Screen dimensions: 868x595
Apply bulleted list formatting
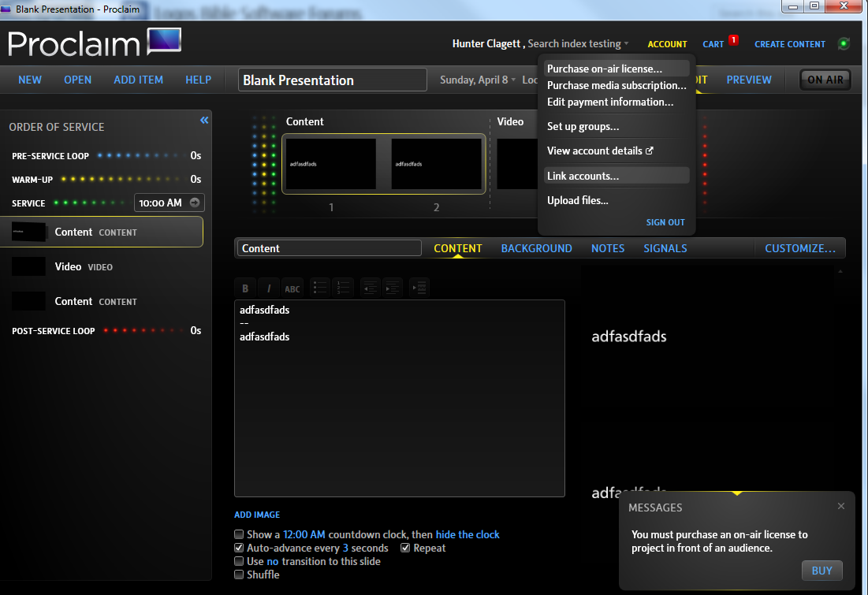pyautogui.click(x=319, y=288)
